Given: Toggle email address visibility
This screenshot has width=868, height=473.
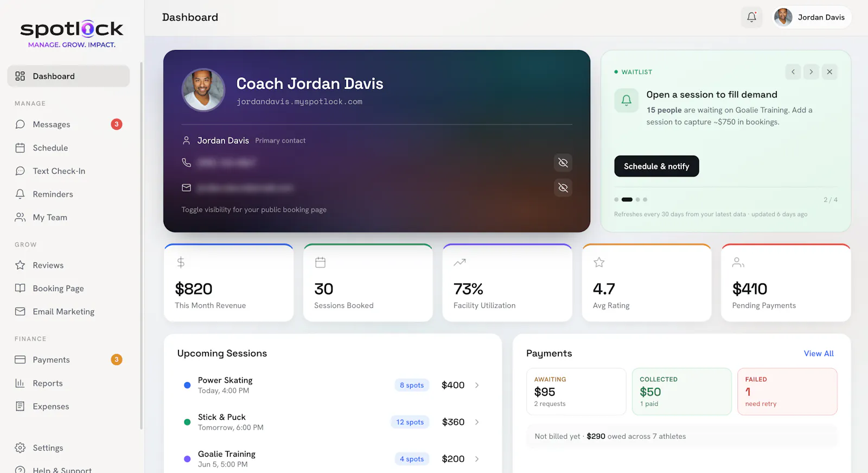Looking at the screenshot, I should pos(563,187).
